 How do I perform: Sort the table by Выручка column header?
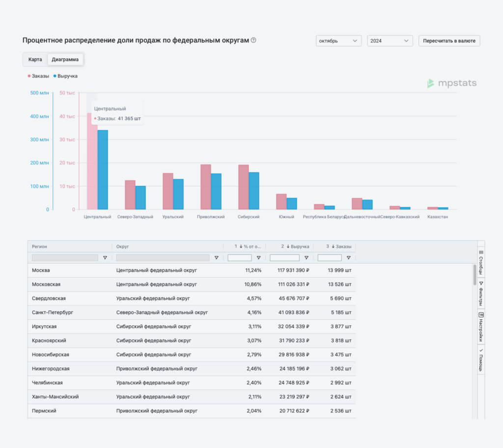point(297,247)
